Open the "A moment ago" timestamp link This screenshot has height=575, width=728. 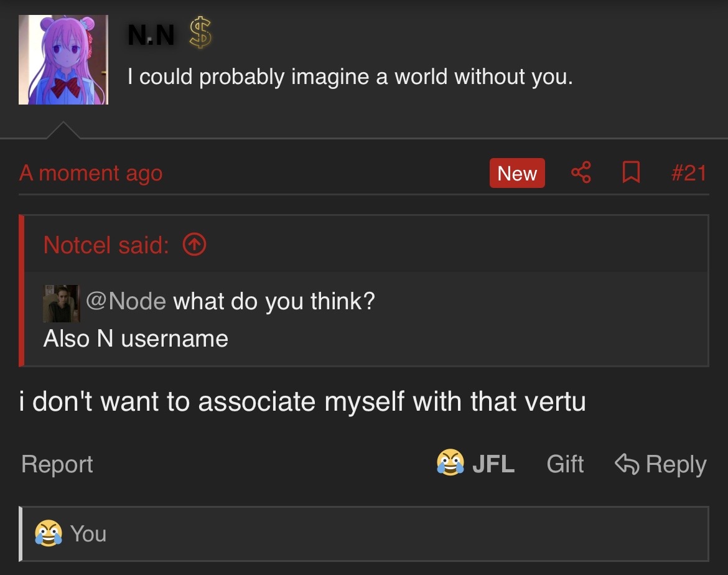(91, 173)
